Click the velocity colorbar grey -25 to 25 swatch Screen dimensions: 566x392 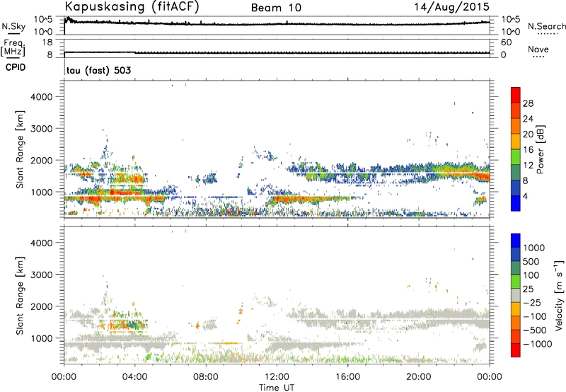516,296
